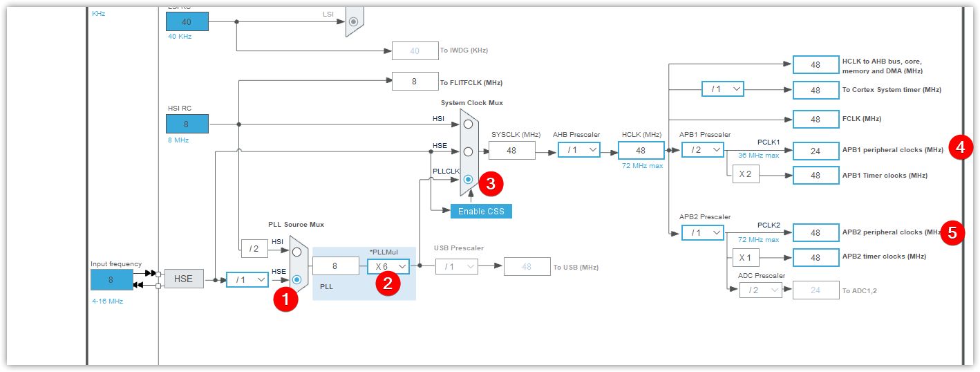Select PLLCLK radio in System Clock Mux
This screenshot has height=372, width=980.
pos(469,179)
